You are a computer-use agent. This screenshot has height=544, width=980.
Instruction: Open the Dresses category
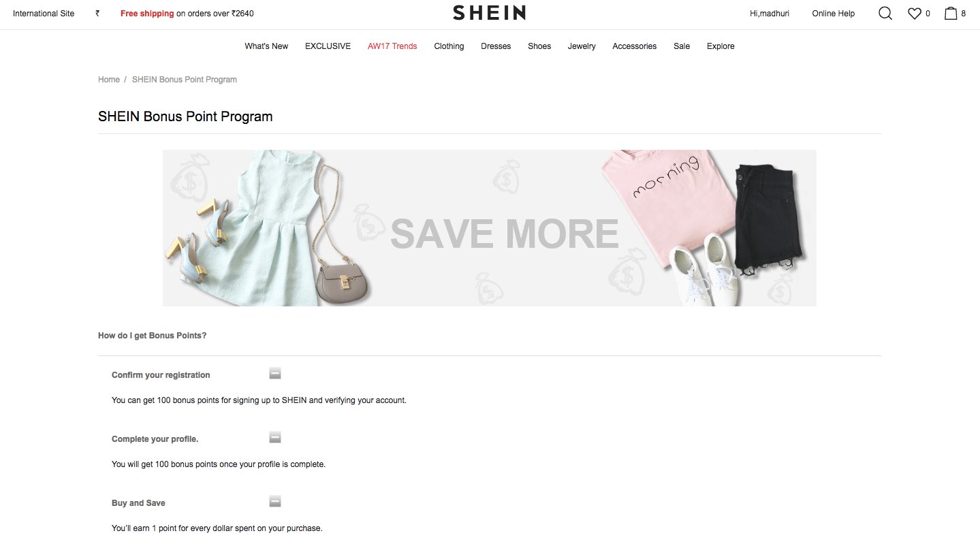[496, 46]
